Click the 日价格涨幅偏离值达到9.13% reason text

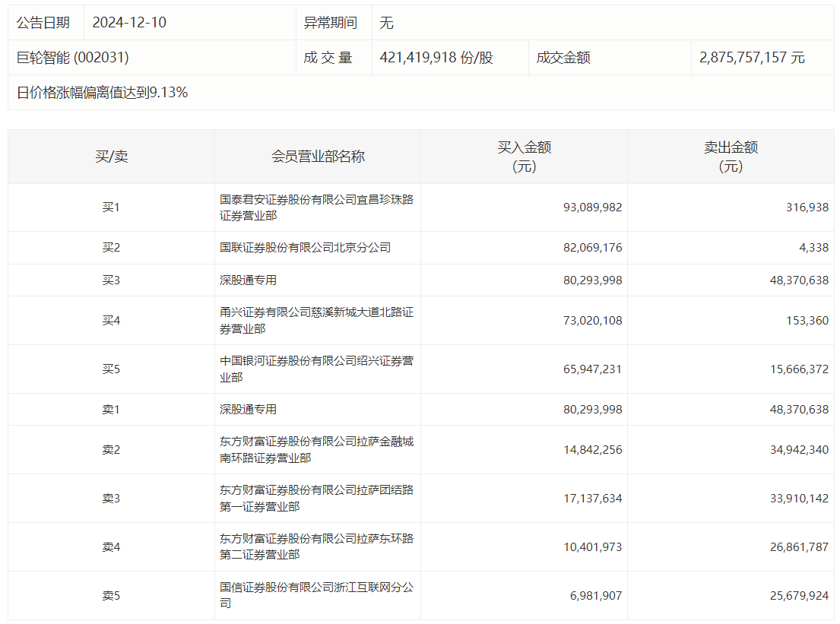tap(103, 93)
